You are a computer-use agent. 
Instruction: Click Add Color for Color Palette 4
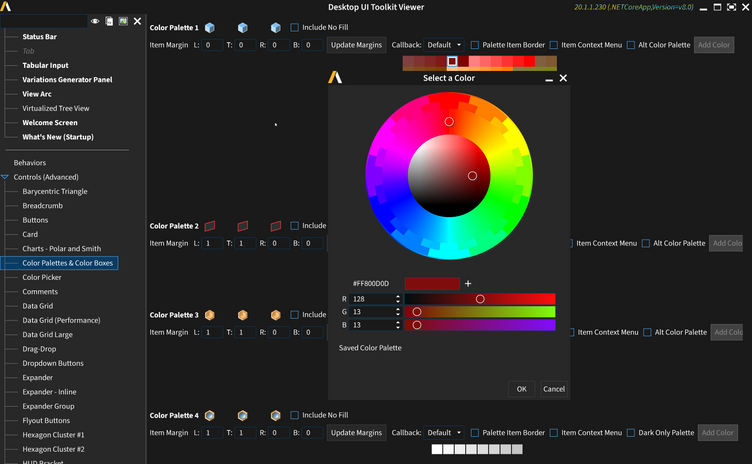pyautogui.click(x=717, y=433)
